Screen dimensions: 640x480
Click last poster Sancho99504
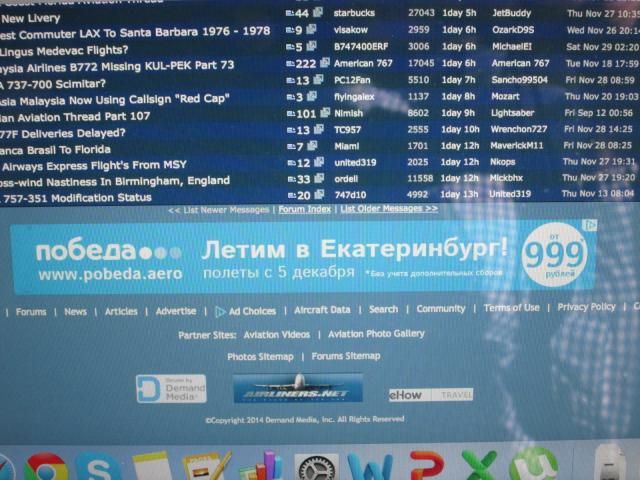519,80
